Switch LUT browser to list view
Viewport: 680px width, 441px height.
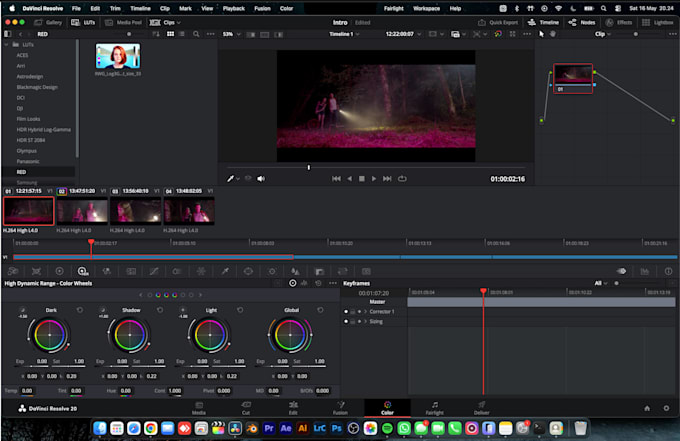tap(182, 34)
